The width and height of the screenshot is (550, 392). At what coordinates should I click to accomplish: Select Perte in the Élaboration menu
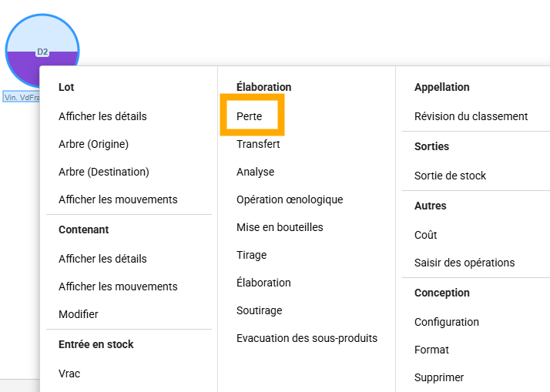coord(250,116)
